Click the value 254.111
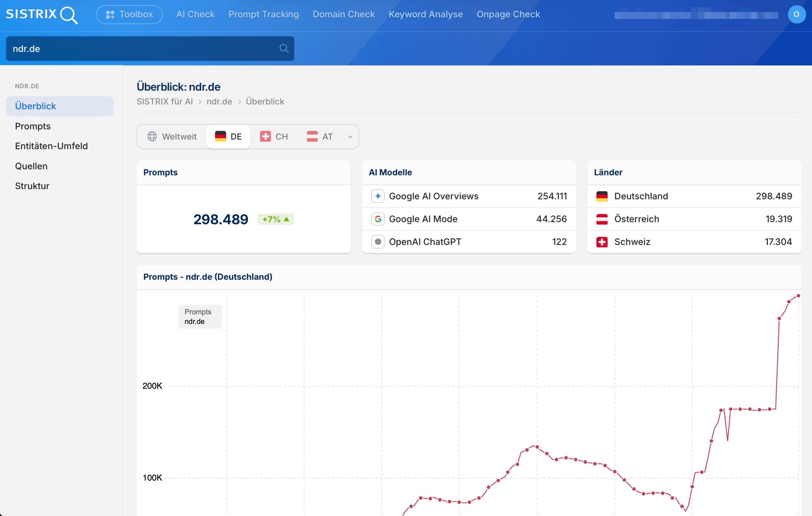This screenshot has width=812, height=516. (x=552, y=196)
